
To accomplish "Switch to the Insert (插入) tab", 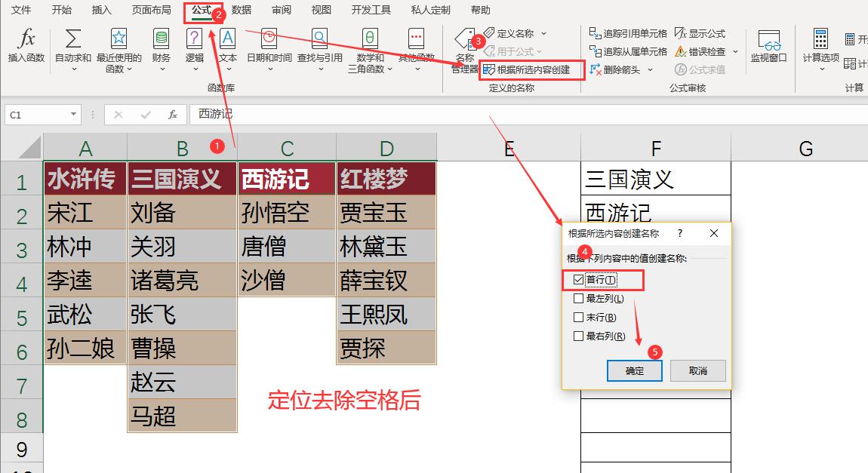I will [x=101, y=10].
